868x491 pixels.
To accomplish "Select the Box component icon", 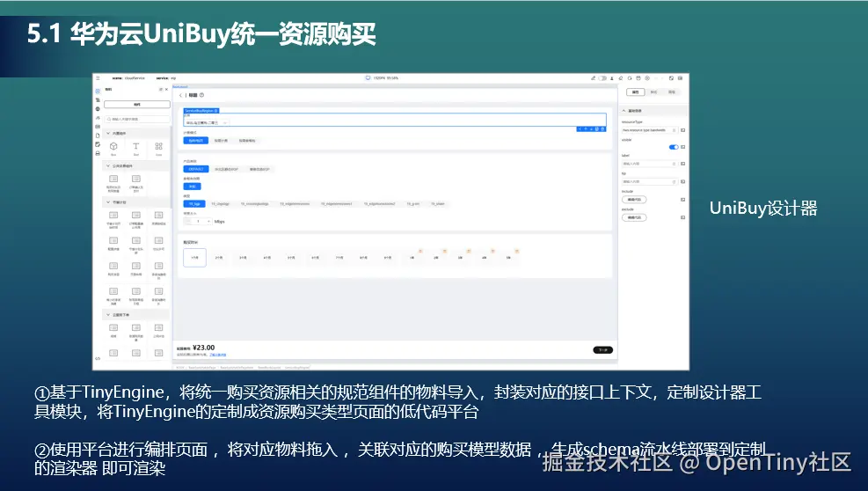I will click(x=113, y=146).
